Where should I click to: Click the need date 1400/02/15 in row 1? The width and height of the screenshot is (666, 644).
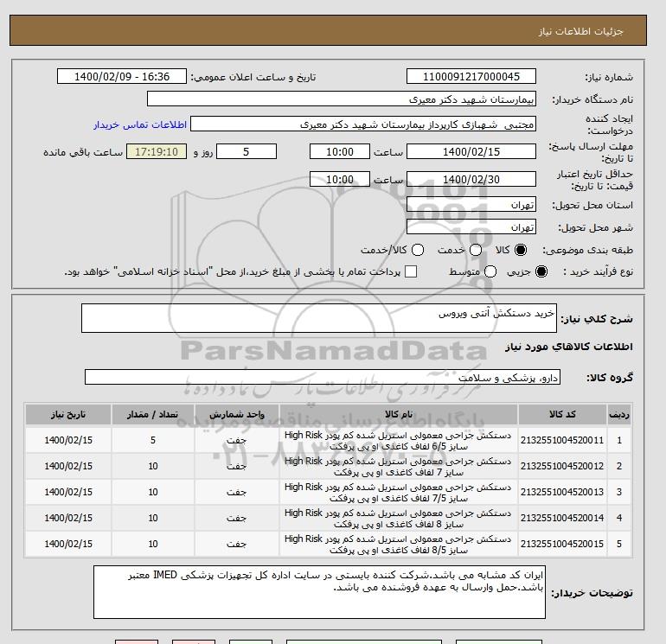pyautogui.click(x=68, y=440)
